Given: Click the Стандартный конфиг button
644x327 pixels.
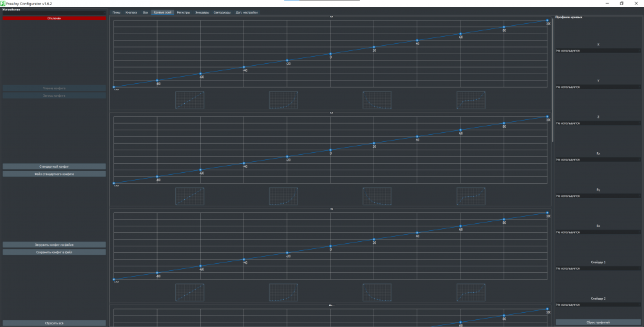Looking at the screenshot, I should click(x=54, y=166).
